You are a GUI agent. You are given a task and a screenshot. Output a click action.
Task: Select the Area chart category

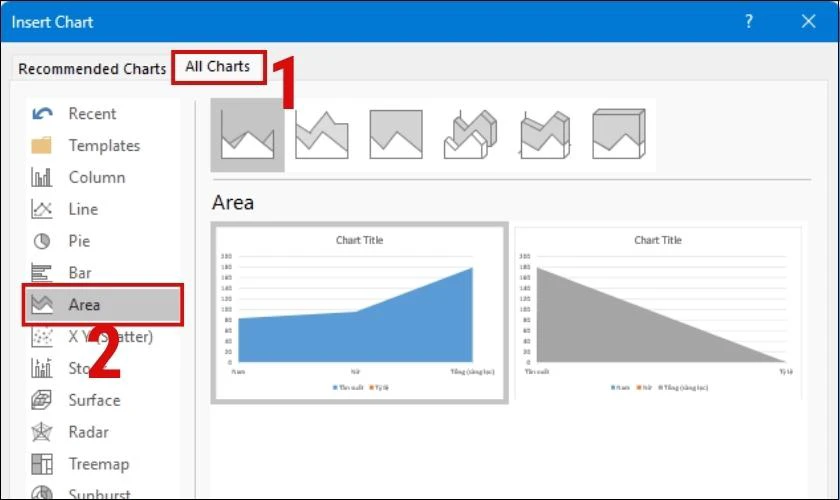pyautogui.click(x=103, y=304)
